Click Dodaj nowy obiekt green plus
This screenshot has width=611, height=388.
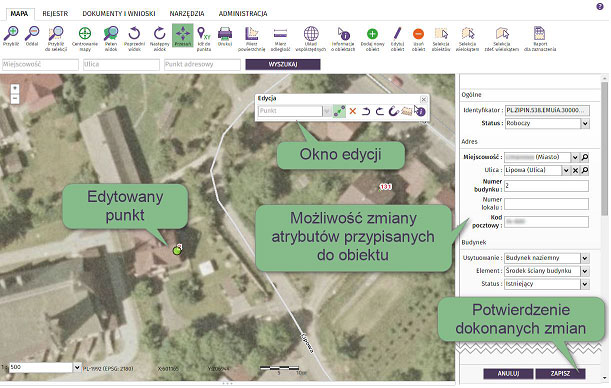(x=373, y=39)
